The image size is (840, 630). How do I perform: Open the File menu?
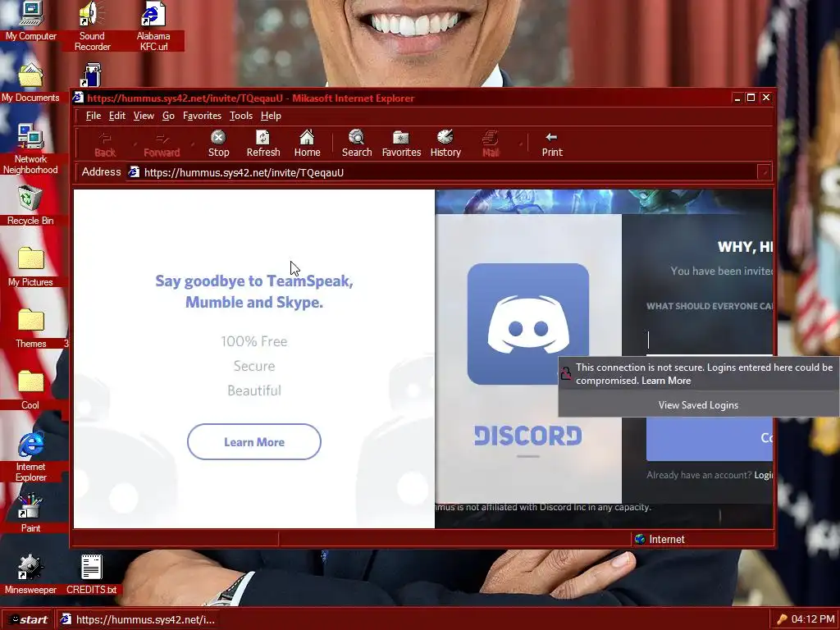click(94, 116)
